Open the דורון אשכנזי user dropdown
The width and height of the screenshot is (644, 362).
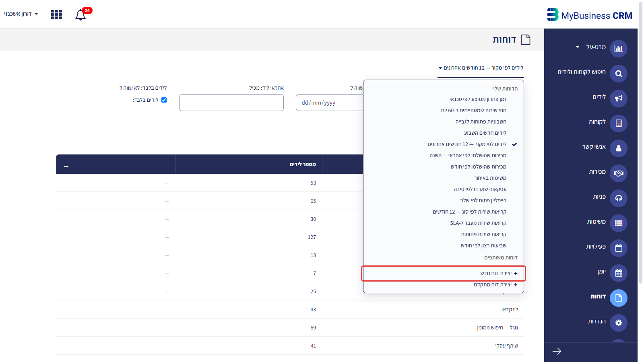[x=21, y=14]
